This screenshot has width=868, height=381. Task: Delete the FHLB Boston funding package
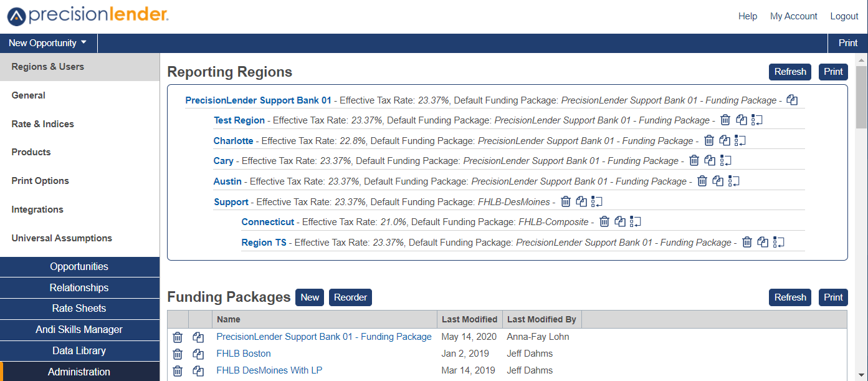click(178, 354)
